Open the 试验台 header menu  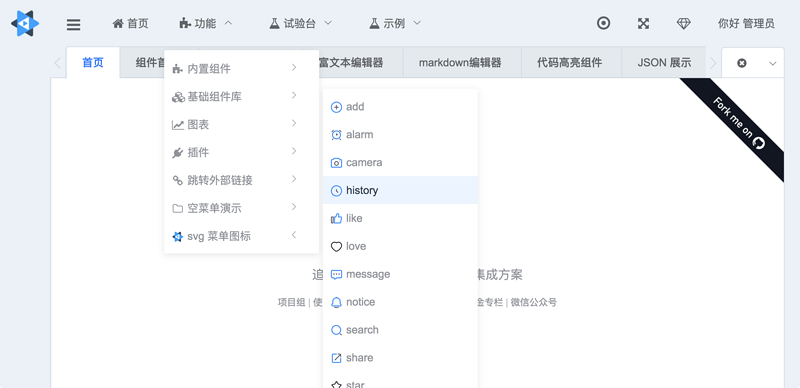click(x=301, y=23)
